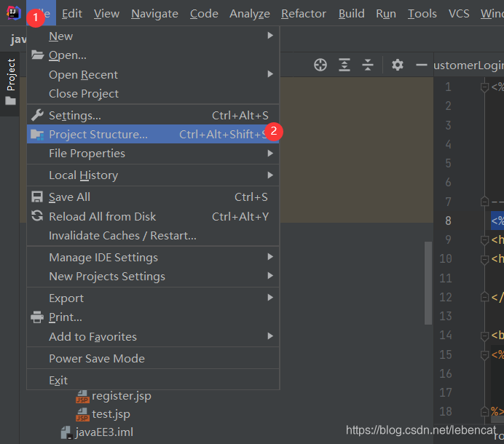Expand the File Properties submenu arrow
This screenshot has width=504, height=444.
tap(270, 154)
